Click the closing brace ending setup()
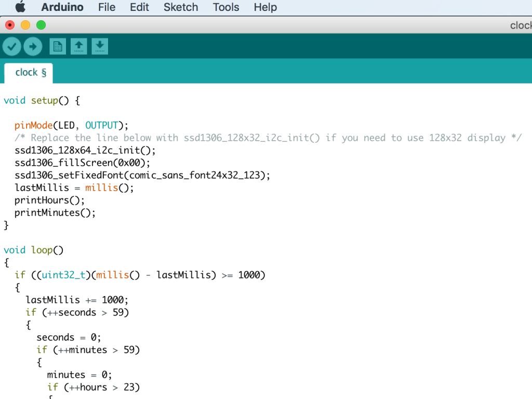Viewport: 532px width, 399px height. 6,225
